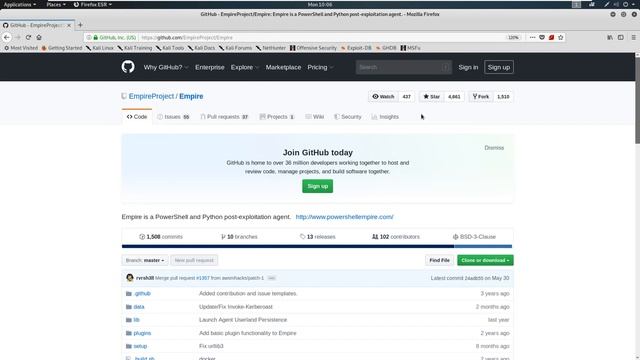View the 437 watchers count
The width and height of the screenshot is (640, 360).
407,97
